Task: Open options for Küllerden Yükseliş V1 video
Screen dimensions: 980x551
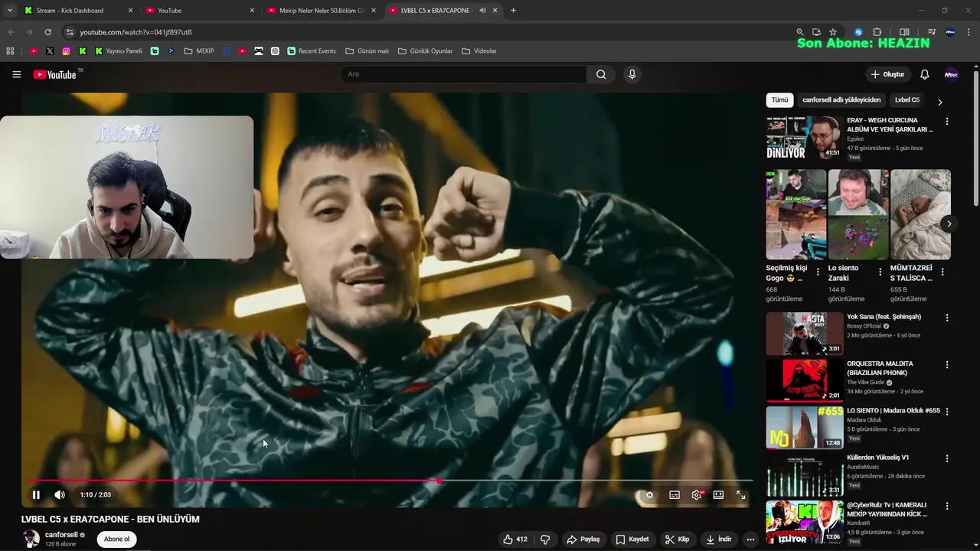Action: [x=947, y=458]
